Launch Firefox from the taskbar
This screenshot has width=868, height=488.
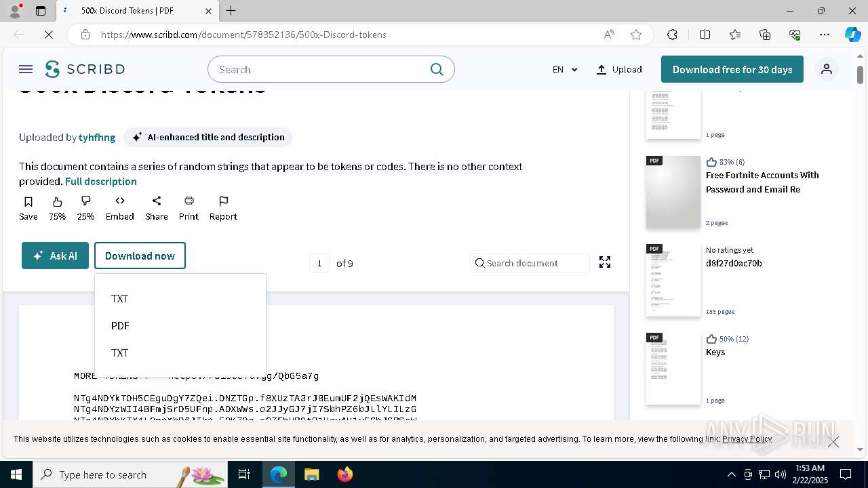[345, 474]
